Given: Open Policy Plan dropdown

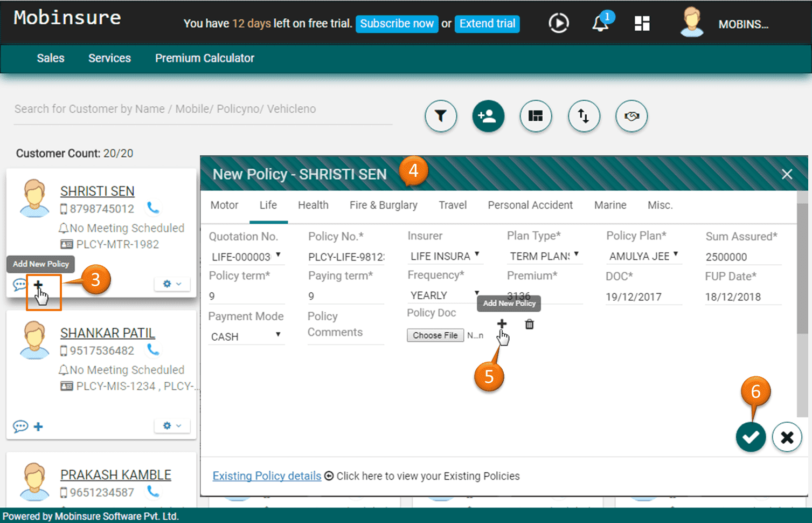Looking at the screenshot, I should [x=644, y=256].
